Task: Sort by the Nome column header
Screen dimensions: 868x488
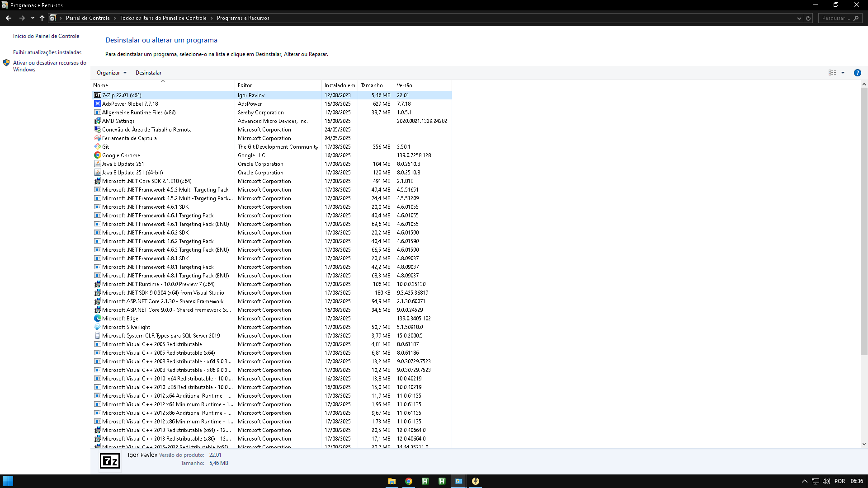Action: (x=163, y=85)
